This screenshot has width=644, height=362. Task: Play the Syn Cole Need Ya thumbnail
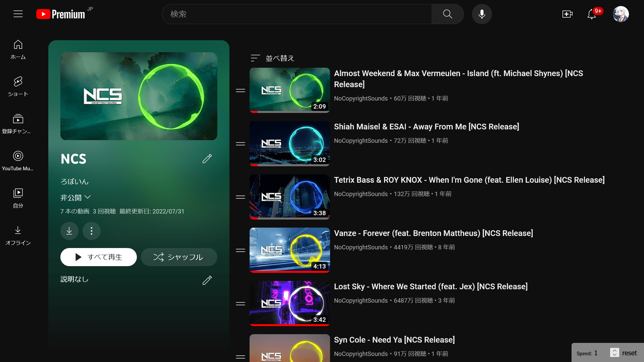coord(290,348)
